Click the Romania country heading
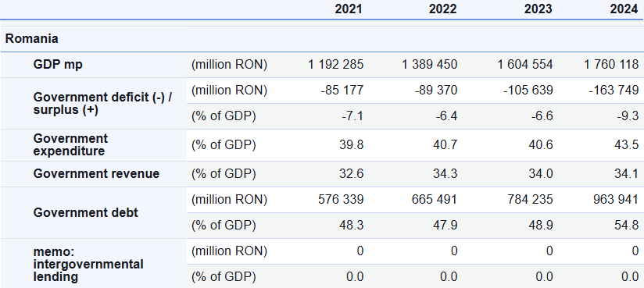 (x=31, y=39)
